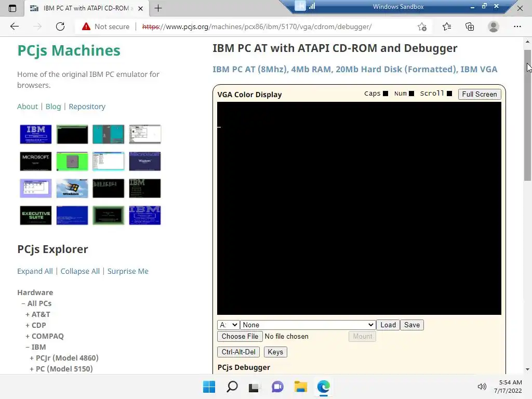Open the tab actions menu icon
Viewport: 532px width, 399px height.
[x=12, y=8]
